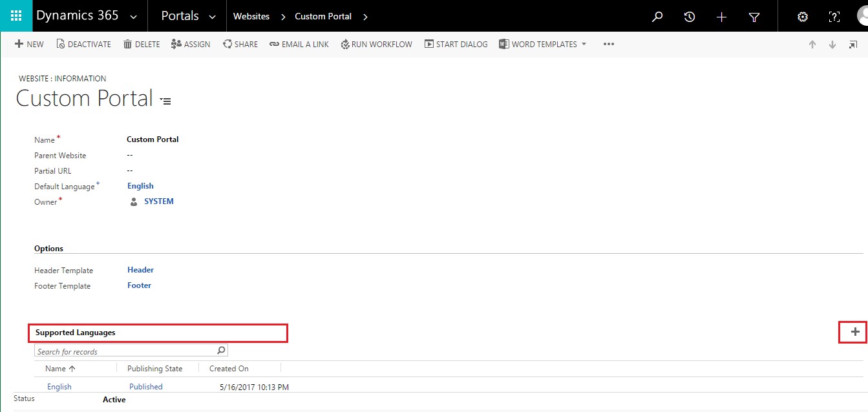Image resolution: width=868 pixels, height=412 pixels.
Task: Open recently viewed history icon
Action: pyautogui.click(x=690, y=17)
